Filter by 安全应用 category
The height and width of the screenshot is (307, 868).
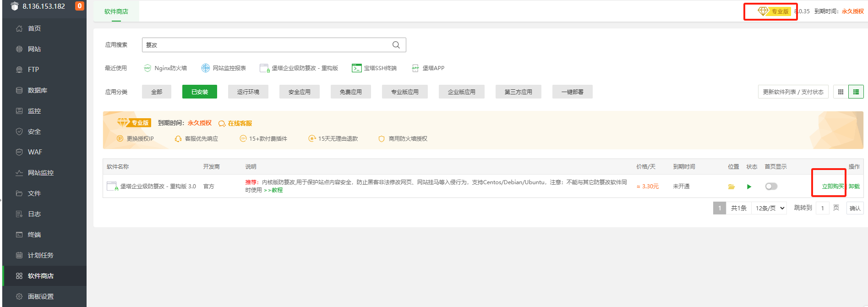pyautogui.click(x=300, y=92)
